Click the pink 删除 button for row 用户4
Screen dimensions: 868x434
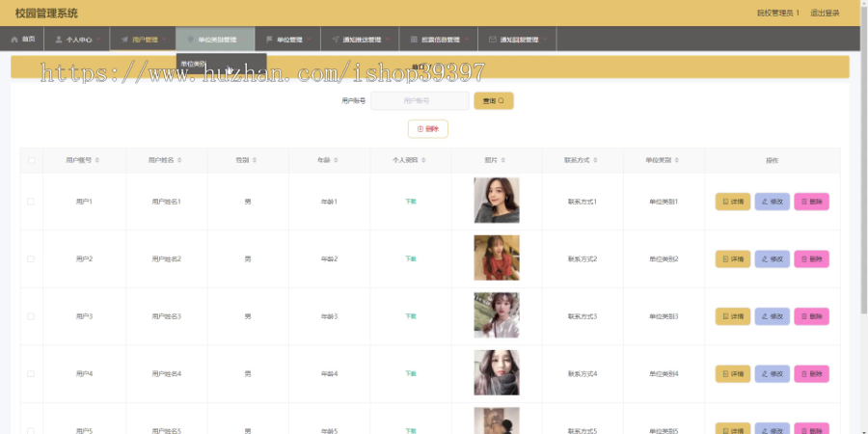[x=811, y=374]
